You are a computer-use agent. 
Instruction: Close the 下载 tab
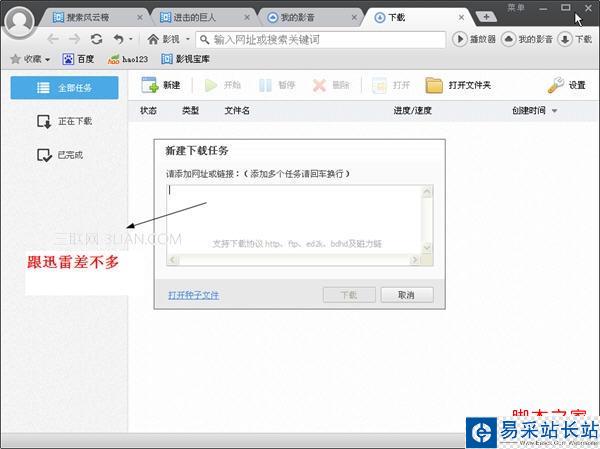(461, 18)
